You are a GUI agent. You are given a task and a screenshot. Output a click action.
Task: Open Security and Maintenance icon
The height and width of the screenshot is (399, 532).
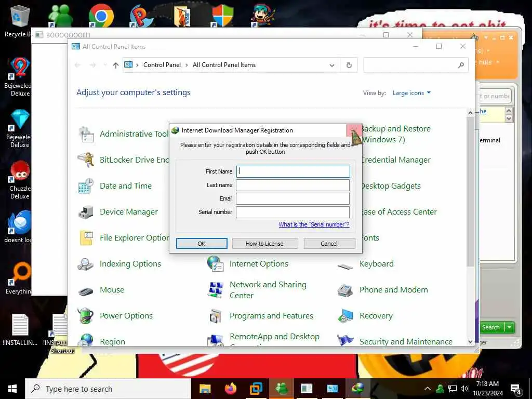point(345,340)
